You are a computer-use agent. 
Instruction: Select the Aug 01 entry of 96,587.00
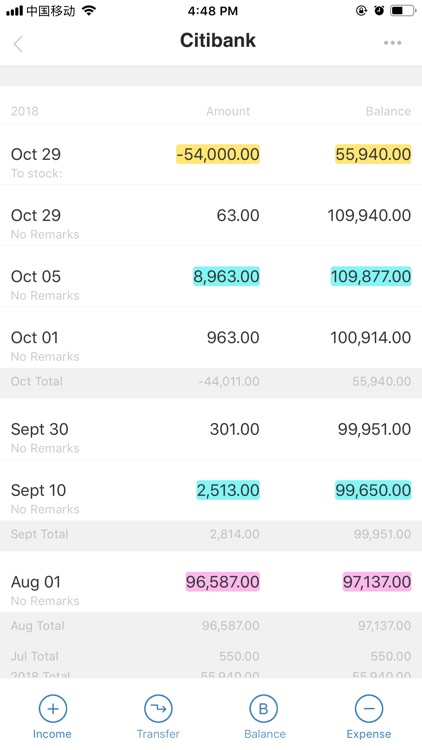[211, 582]
